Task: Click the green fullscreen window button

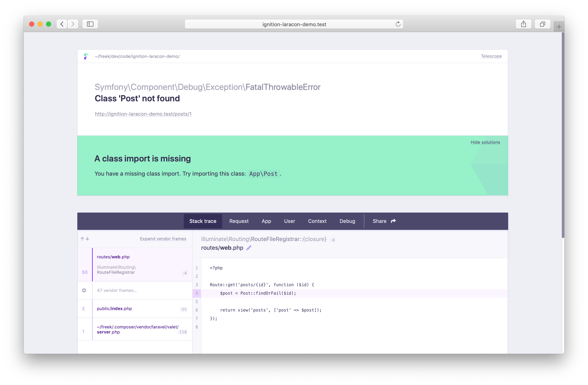Action: 49,24
